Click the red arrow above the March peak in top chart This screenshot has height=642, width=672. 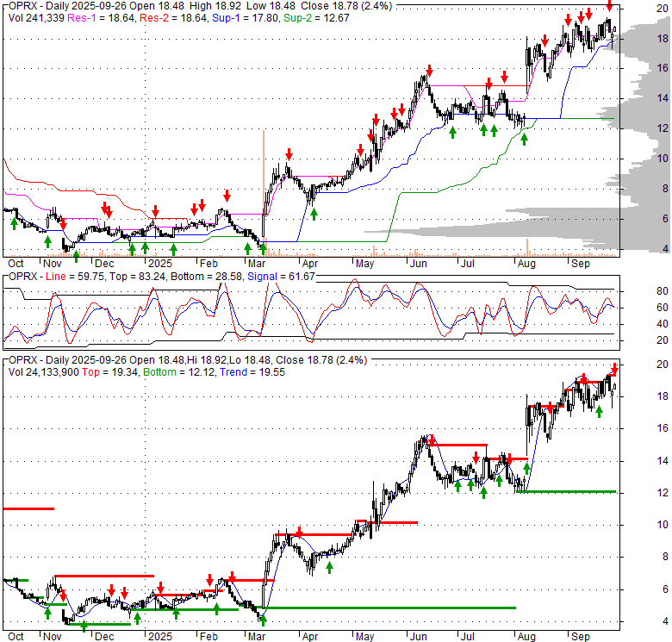tap(289, 154)
